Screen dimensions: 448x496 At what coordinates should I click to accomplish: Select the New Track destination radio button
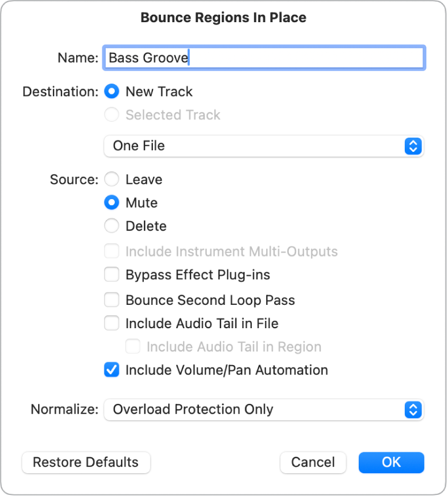111,92
